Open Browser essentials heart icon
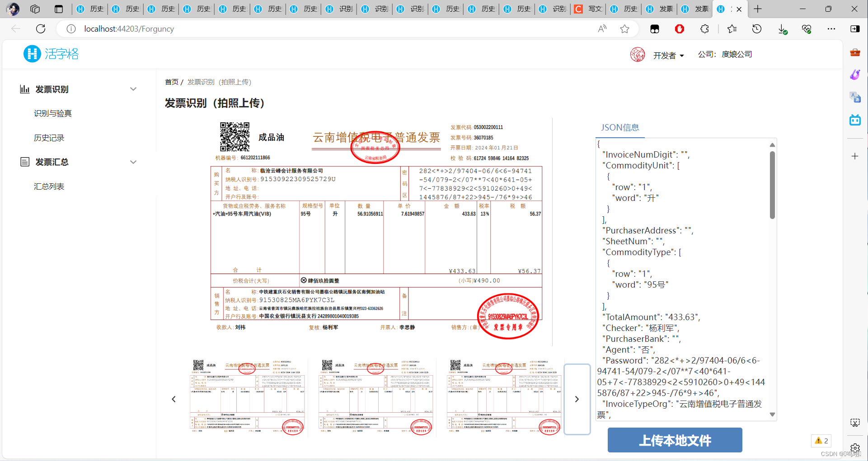 click(807, 29)
